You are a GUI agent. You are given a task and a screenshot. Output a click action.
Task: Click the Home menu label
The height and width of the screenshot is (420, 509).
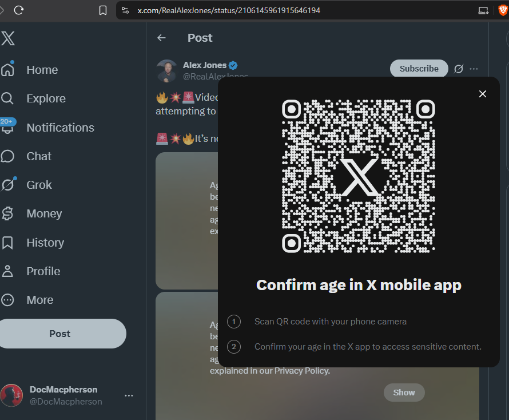pyautogui.click(x=42, y=70)
